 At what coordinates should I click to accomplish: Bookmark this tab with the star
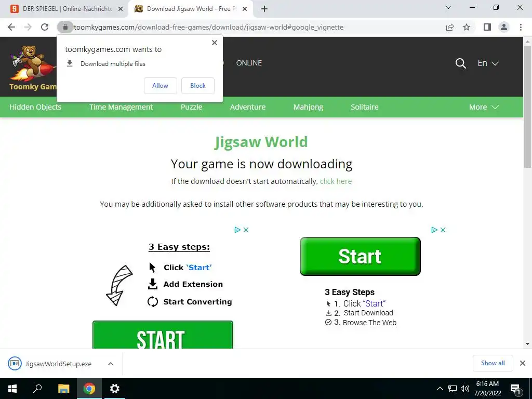467,27
